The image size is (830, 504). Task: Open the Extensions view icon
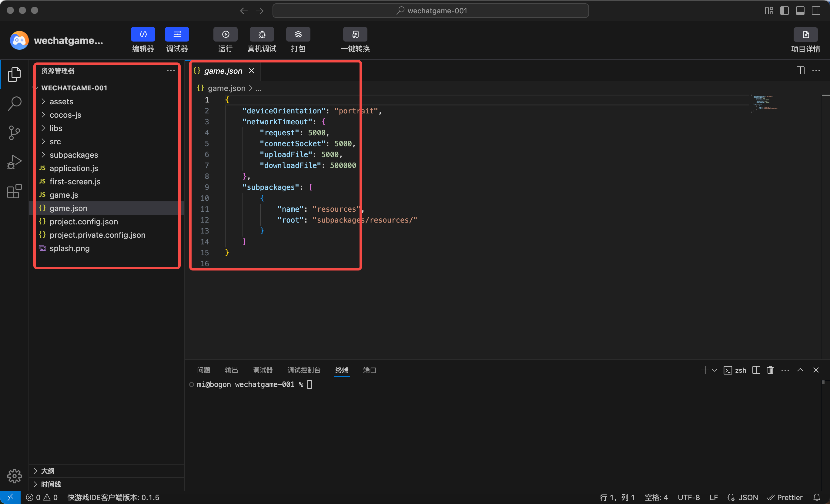click(15, 191)
